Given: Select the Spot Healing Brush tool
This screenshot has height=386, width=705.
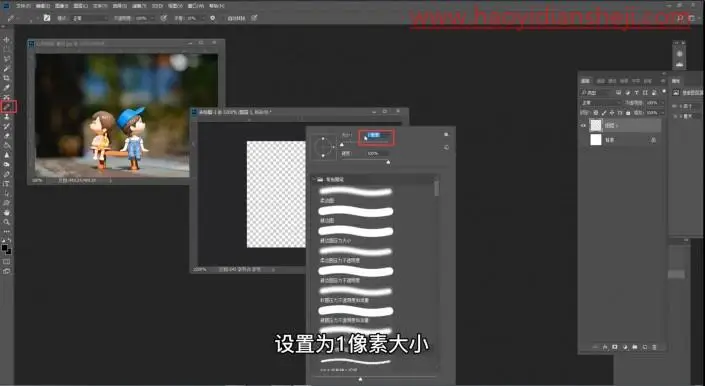Looking at the screenshot, I should click(x=6, y=97).
